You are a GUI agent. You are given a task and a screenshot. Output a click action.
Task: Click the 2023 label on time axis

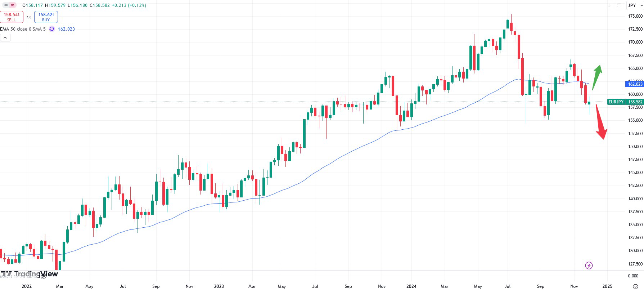[219, 286]
